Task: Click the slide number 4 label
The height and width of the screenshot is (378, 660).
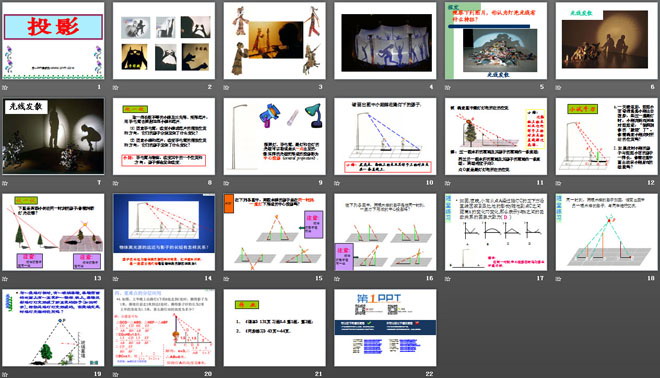Action: click(431, 87)
